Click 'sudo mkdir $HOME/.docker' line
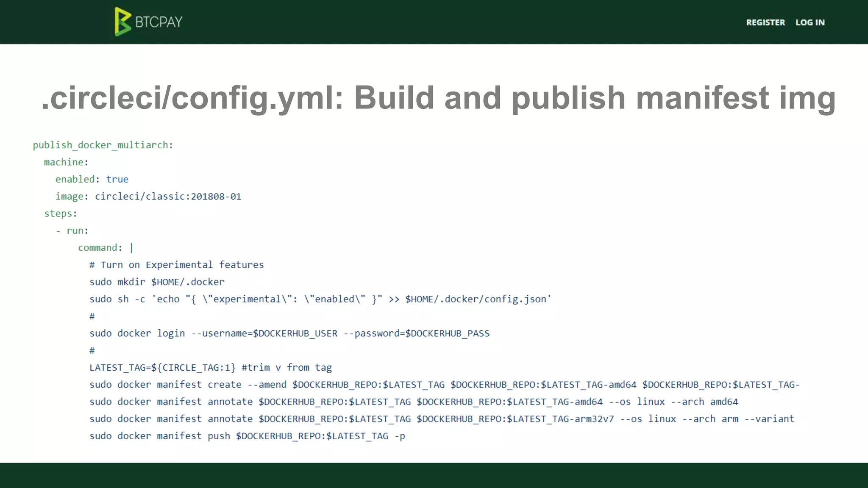The height and width of the screenshot is (488, 868). (x=157, y=282)
